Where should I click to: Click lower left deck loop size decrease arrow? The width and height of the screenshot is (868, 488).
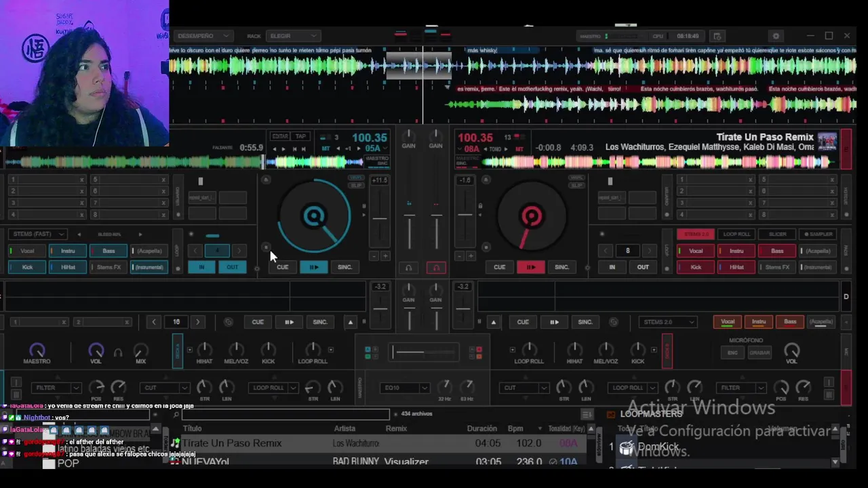[154, 322]
